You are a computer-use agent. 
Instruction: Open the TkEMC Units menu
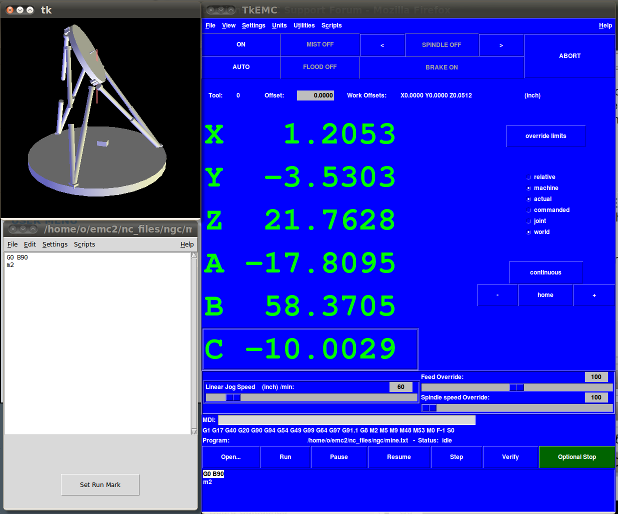pos(279,26)
